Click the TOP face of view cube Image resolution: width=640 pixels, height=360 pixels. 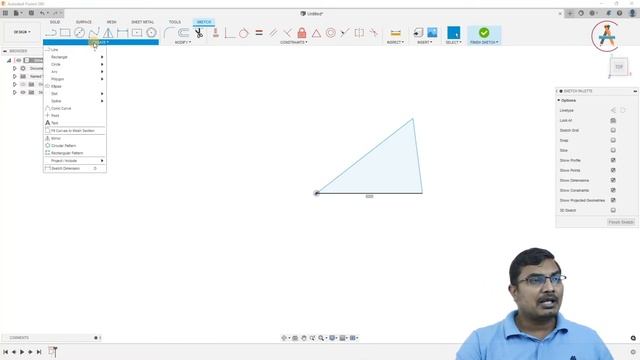619,67
